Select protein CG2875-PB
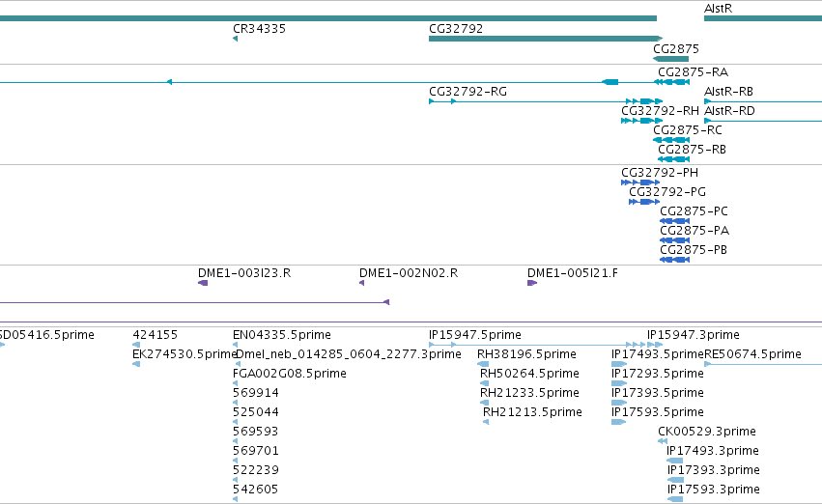Screen dimensions: 822x504 pyautogui.click(x=693, y=250)
